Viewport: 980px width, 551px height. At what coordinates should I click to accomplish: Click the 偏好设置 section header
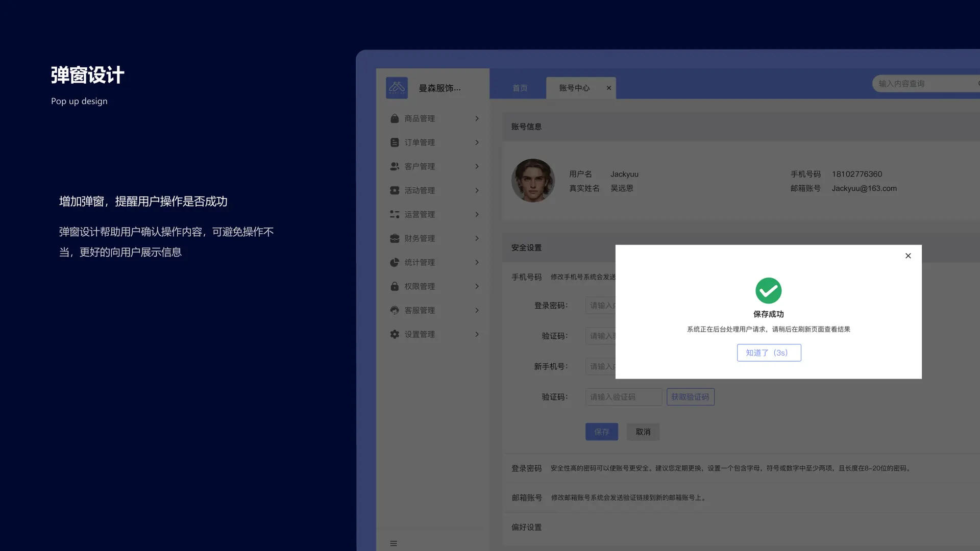[527, 527]
